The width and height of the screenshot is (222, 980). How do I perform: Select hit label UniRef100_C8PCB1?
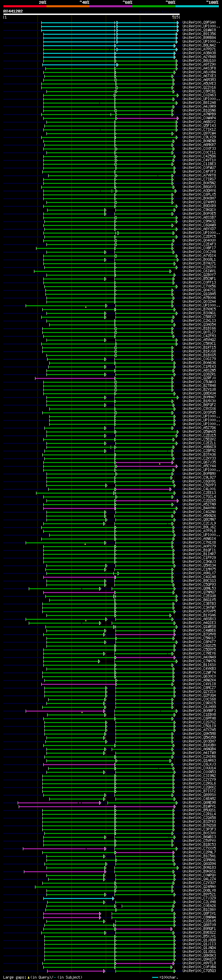click(x=199, y=91)
